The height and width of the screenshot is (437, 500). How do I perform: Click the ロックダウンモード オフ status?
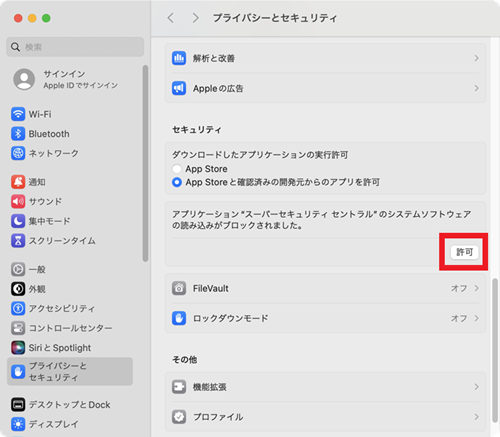point(459,318)
